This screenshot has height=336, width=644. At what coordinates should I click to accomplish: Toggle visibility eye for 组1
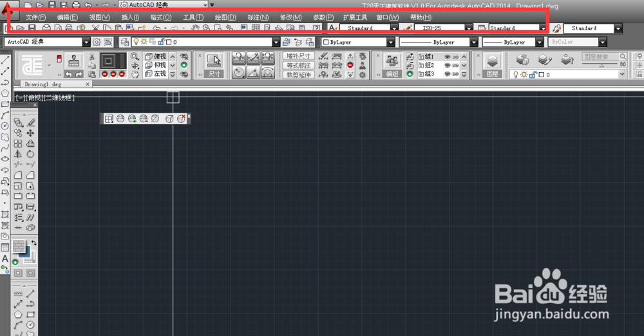(x=448, y=57)
